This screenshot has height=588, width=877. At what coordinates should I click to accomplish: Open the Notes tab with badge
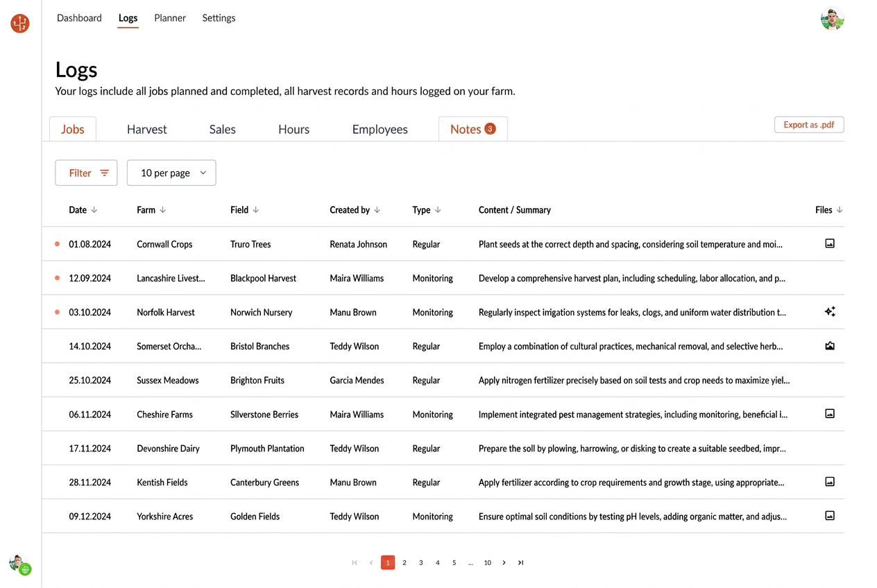click(473, 129)
